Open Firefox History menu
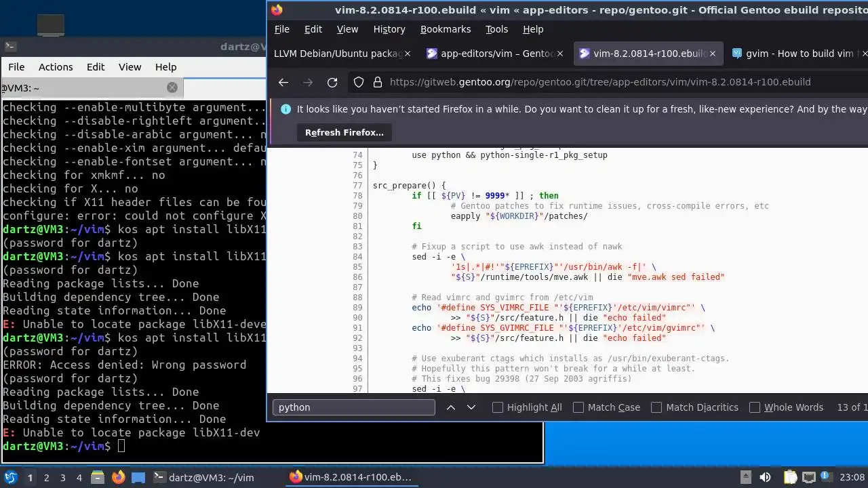Screen dimensions: 868x488 click(389, 29)
